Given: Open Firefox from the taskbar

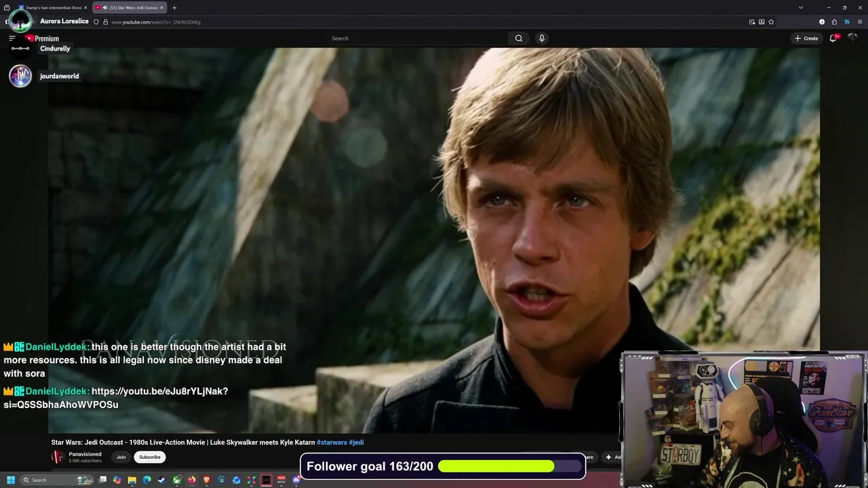Looking at the screenshot, I should [x=192, y=480].
